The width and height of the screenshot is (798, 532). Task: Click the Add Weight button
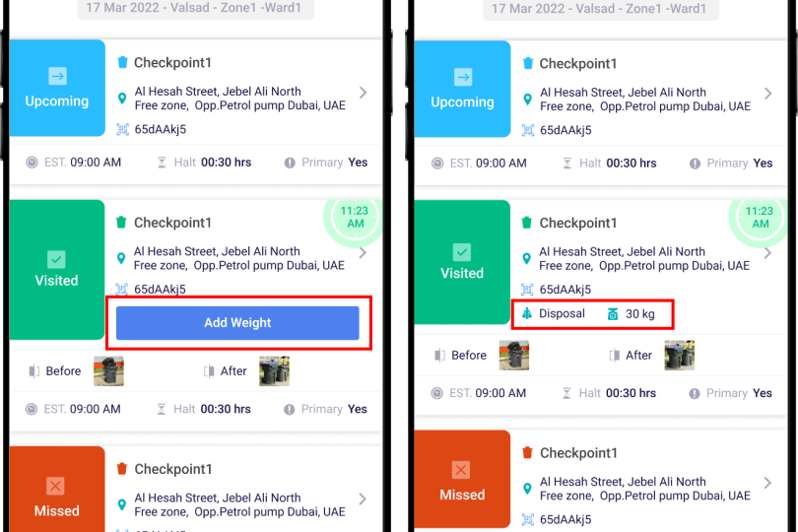point(237,322)
